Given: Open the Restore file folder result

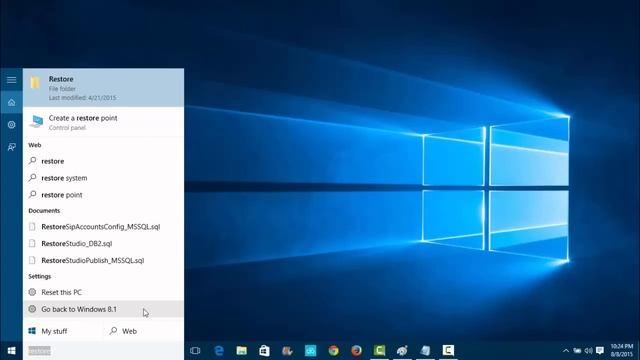Looking at the screenshot, I should [x=103, y=88].
